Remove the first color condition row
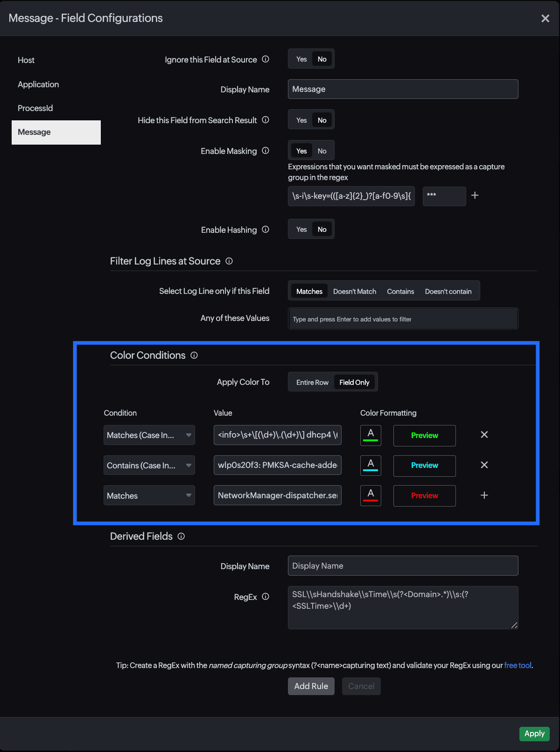This screenshot has width=560, height=752. (484, 435)
